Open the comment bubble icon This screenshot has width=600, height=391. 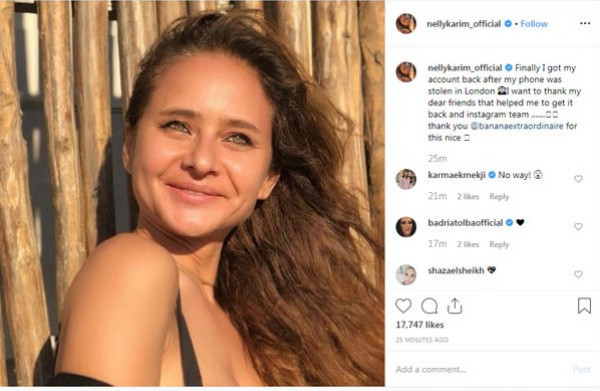(x=429, y=306)
